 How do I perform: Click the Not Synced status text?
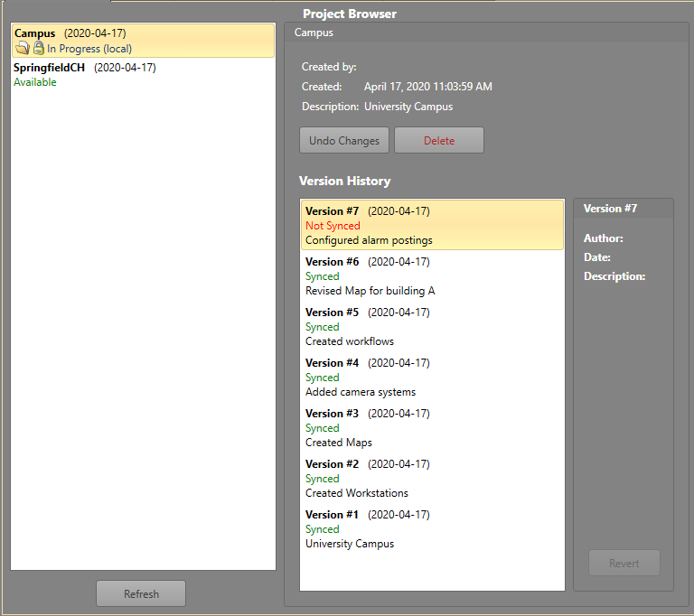[333, 226]
